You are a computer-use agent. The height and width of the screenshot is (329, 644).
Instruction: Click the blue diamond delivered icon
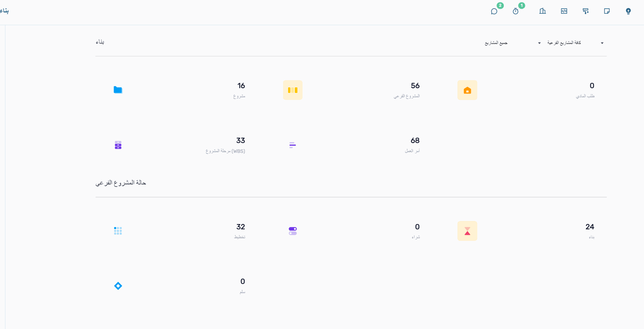118,286
